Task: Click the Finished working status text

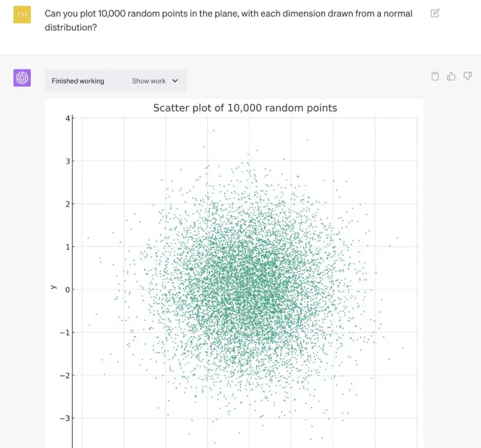Action: pyautogui.click(x=78, y=81)
